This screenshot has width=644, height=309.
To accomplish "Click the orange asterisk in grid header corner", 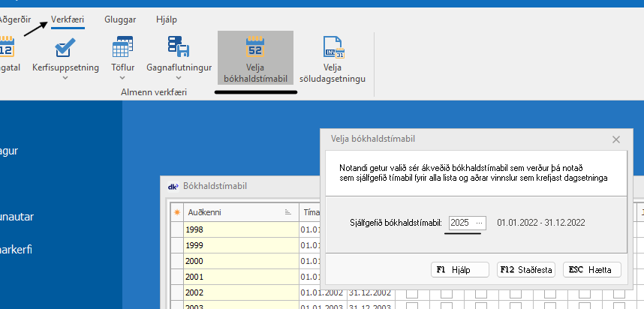I will (177, 212).
